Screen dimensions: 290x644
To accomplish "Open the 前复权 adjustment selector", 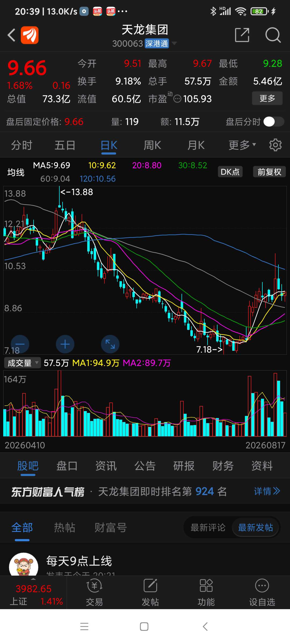I will 269,172.
